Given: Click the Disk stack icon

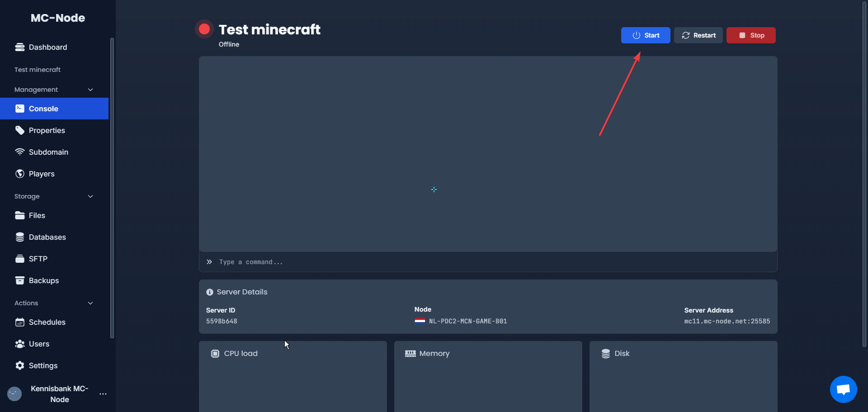Looking at the screenshot, I should coord(606,354).
